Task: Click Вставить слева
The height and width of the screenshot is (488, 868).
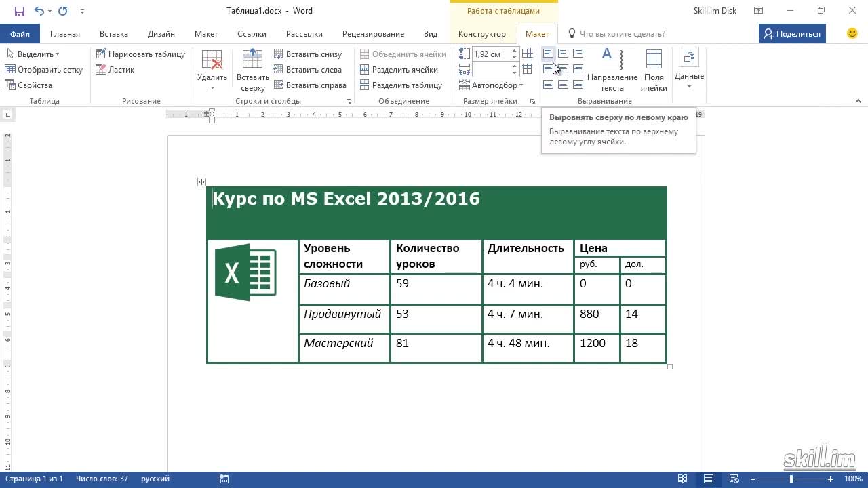Action: click(308, 70)
